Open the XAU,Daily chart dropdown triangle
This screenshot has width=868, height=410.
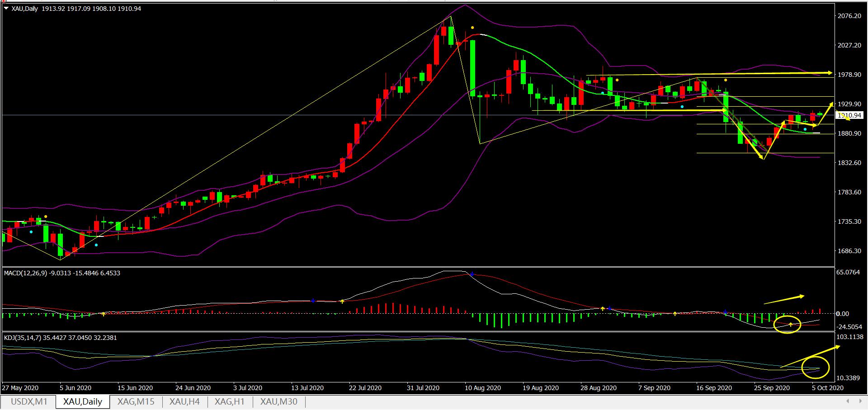coord(6,9)
